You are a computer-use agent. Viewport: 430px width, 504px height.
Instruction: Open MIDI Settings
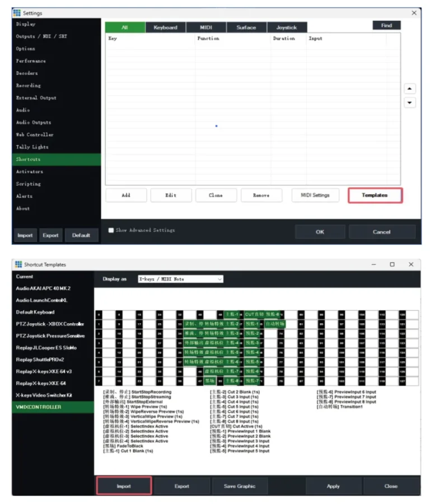pyautogui.click(x=315, y=195)
